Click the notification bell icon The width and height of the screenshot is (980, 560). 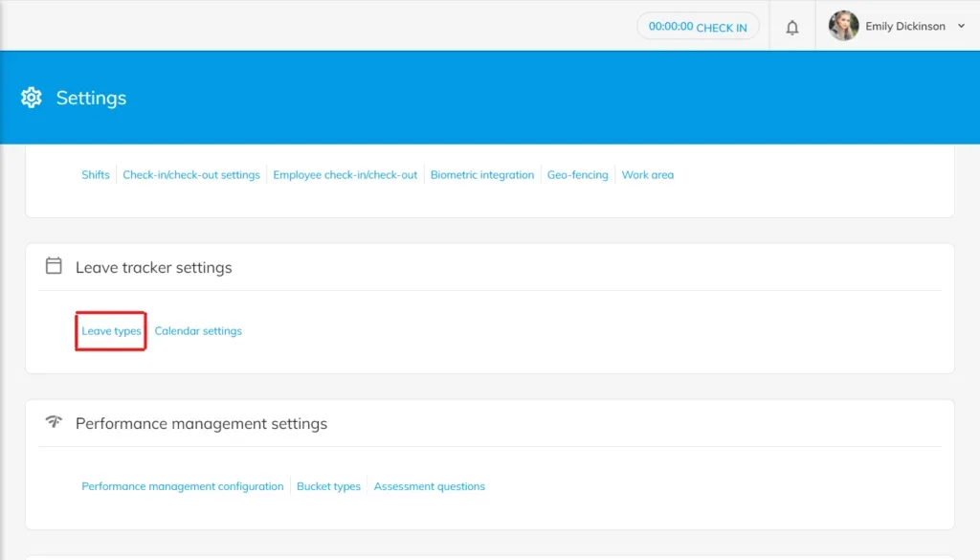click(791, 27)
